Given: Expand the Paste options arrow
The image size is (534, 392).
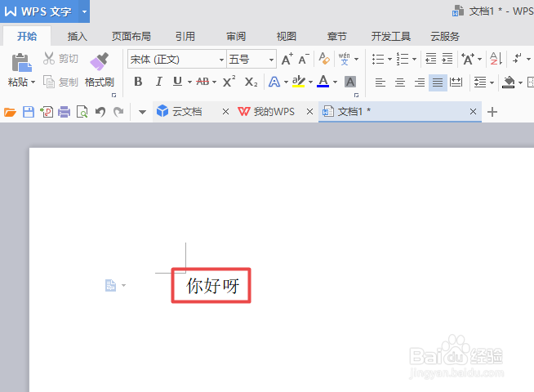Looking at the screenshot, I should (33, 82).
